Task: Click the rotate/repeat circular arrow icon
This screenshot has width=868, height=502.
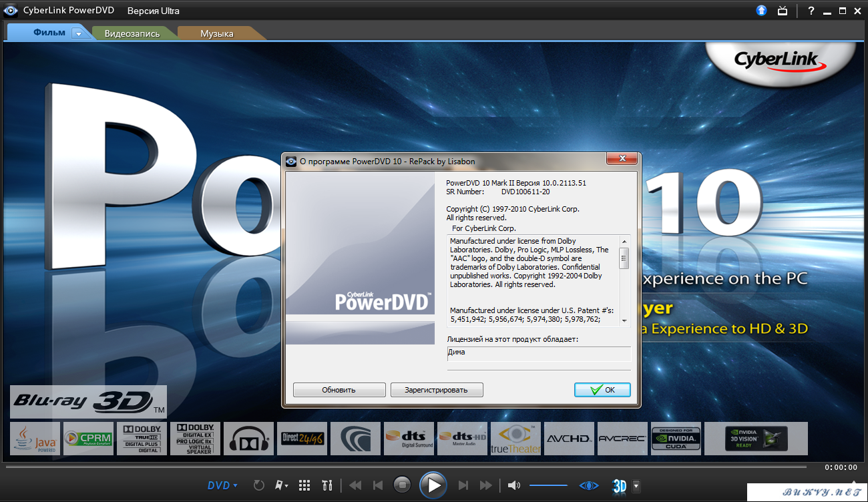Action: click(x=259, y=485)
